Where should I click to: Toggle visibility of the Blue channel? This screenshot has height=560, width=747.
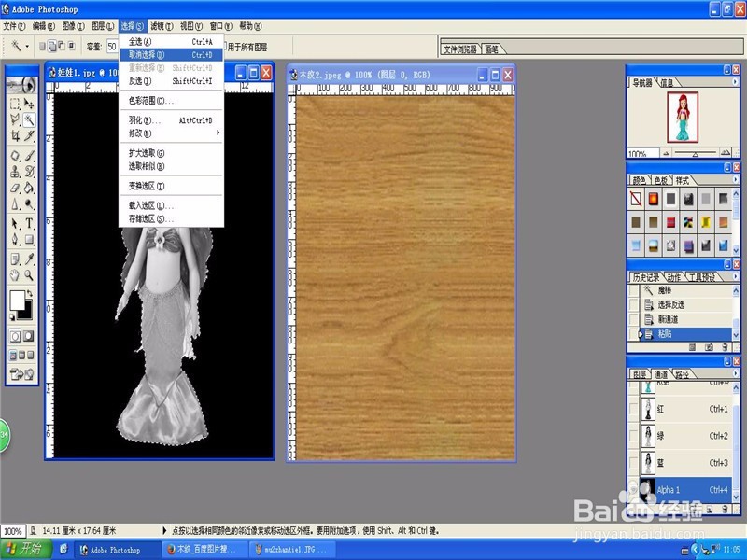(x=633, y=462)
